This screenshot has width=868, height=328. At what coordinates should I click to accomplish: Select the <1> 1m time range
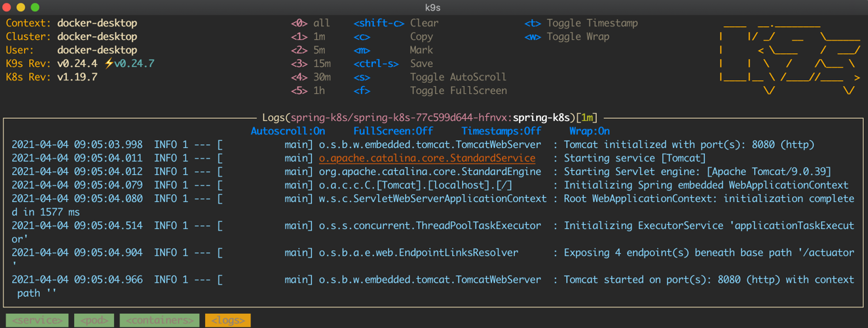point(308,37)
